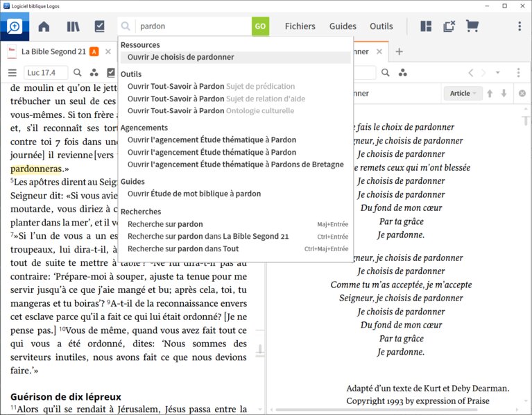Jump to next article with down arrow
Viewport: 532px width, 415px height.
[504, 93]
